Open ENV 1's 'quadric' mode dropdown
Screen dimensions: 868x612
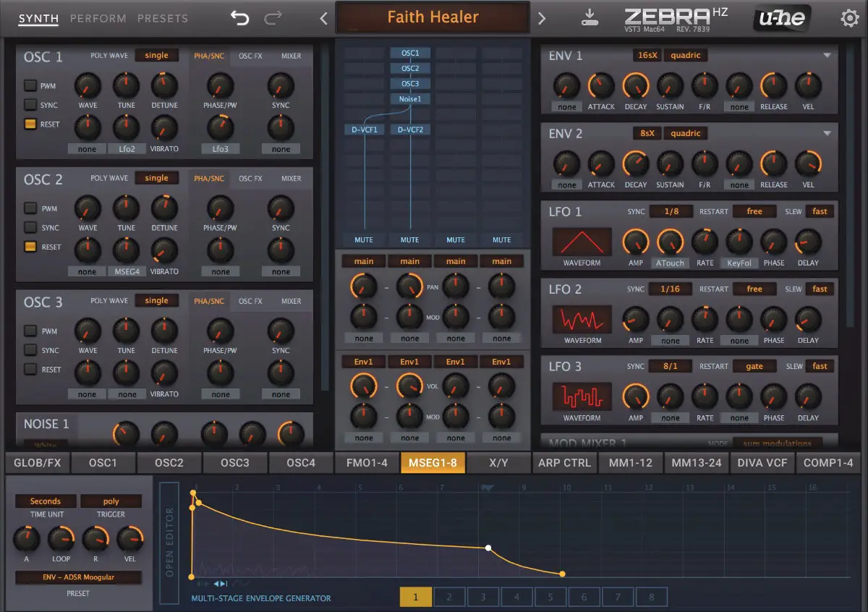pos(685,55)
